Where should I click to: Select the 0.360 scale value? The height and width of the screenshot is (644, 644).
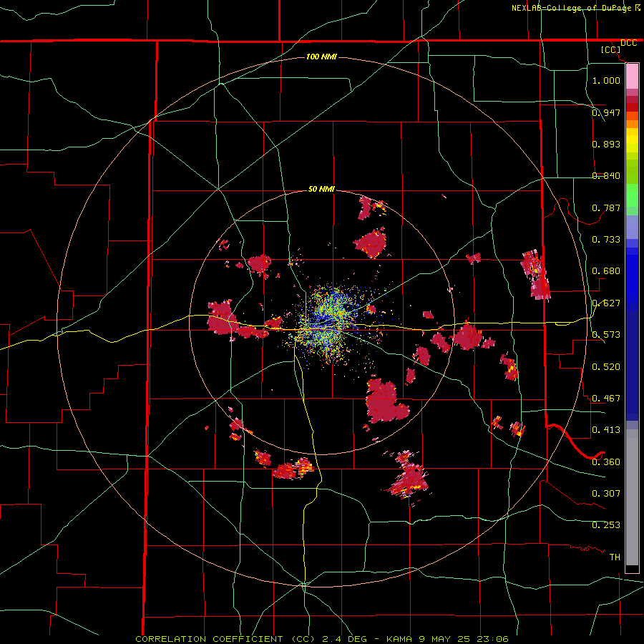606,462
